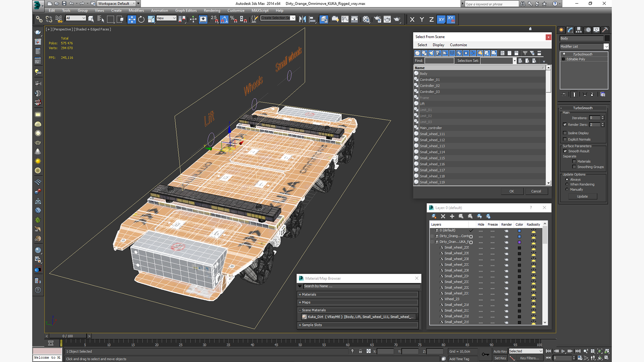Select the Select and Uniform Scale tool

pyautogui.click(x=151, y=19)
